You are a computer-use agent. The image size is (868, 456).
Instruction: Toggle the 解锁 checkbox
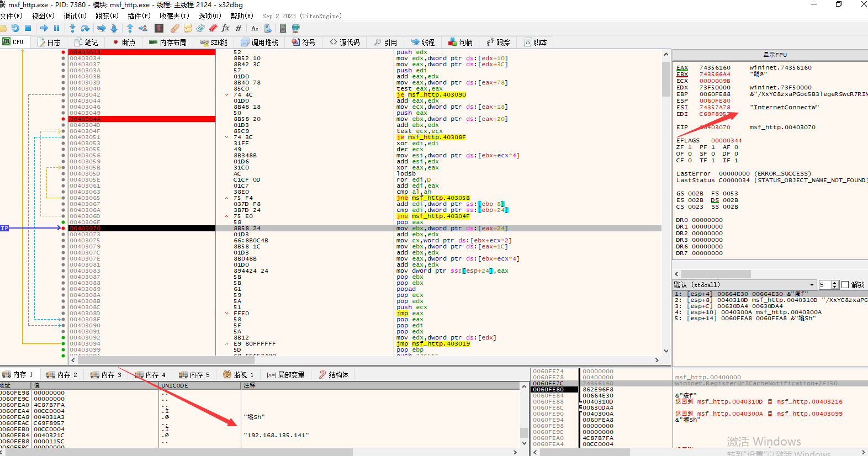pos(845,285)
